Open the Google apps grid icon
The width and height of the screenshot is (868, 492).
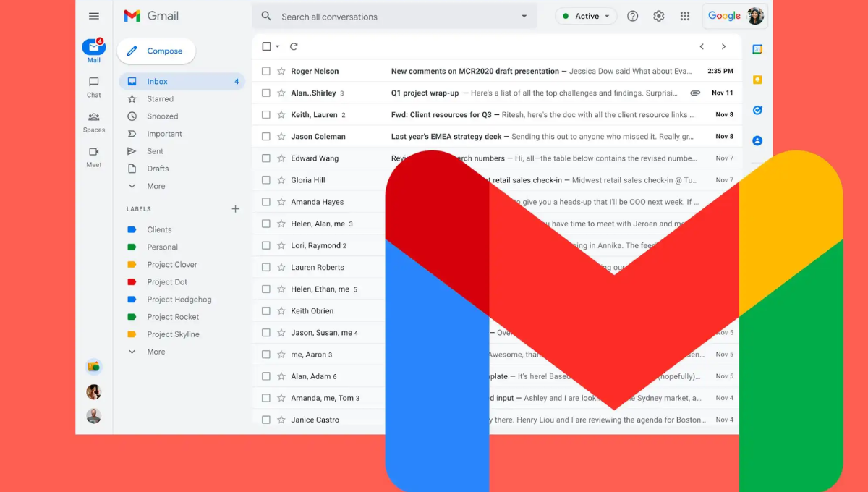685,16
